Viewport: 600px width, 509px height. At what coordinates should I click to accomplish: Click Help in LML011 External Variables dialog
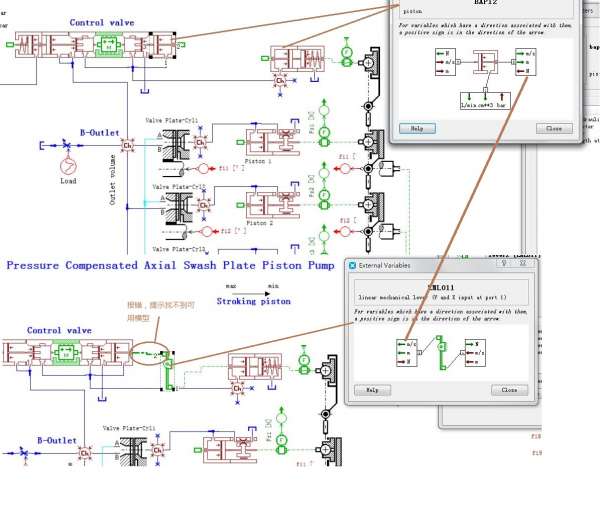click(371, 390)
